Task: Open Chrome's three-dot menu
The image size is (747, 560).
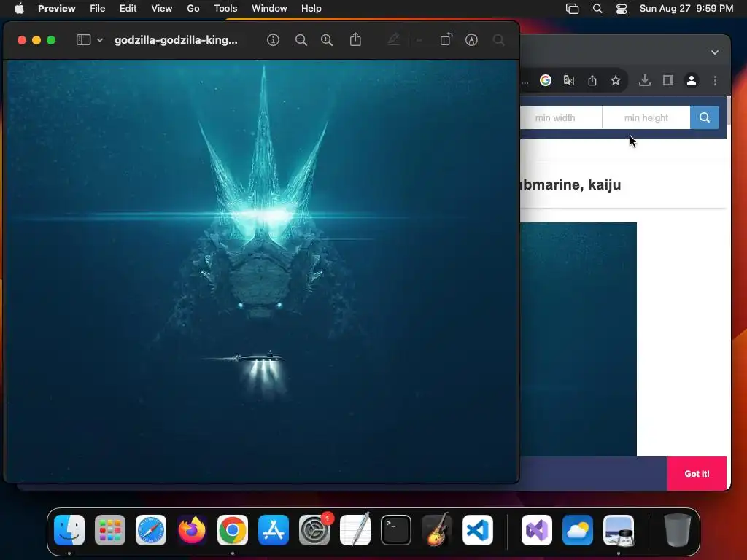Action: click(715, 80)
